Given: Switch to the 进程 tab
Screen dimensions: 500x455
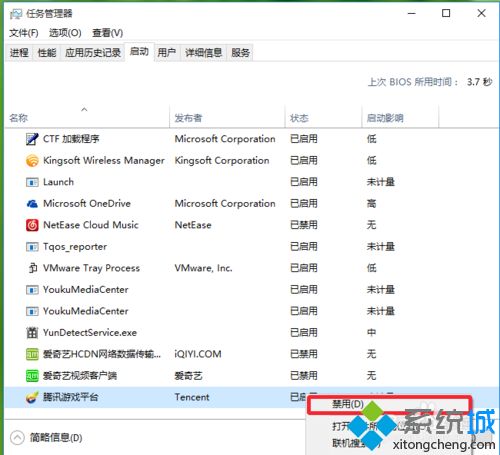Looking at the screenshot, I should (x=19, y=53).
